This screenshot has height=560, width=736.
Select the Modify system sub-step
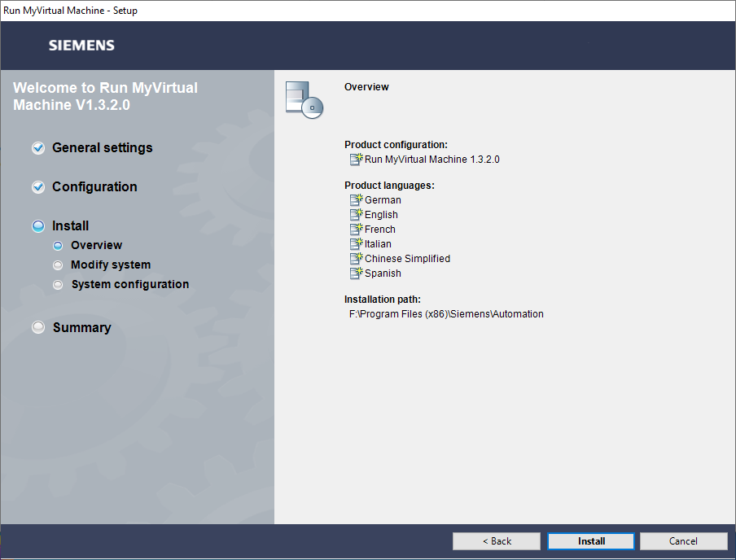pos(110,265)
